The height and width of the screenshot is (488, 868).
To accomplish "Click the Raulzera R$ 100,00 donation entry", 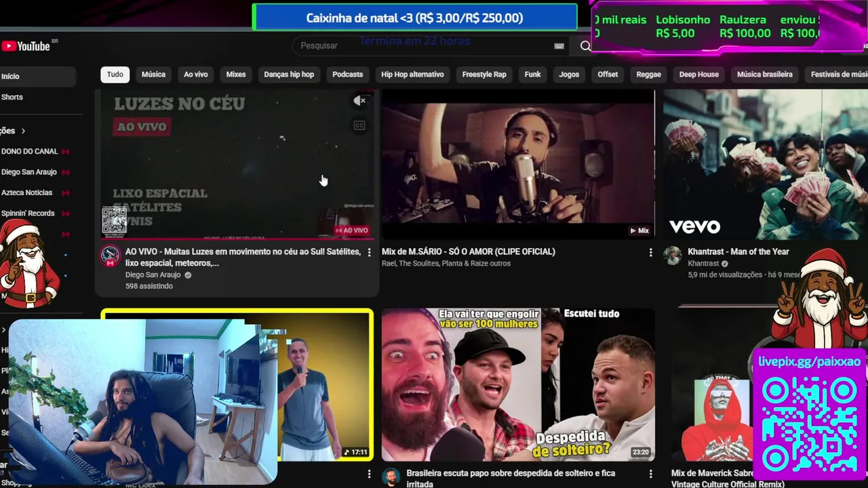I will pyautogui.click(x=745, y=26).
